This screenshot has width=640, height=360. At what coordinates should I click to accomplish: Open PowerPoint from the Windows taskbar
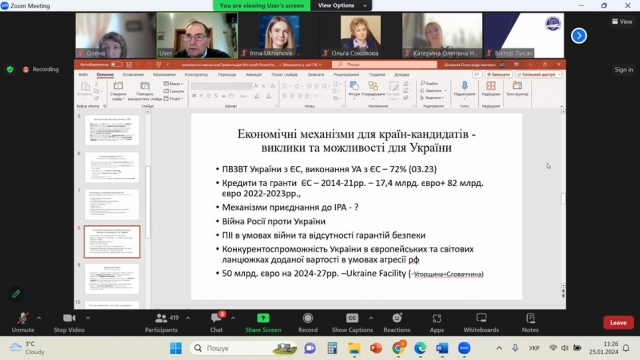click(x=376, y=348)
